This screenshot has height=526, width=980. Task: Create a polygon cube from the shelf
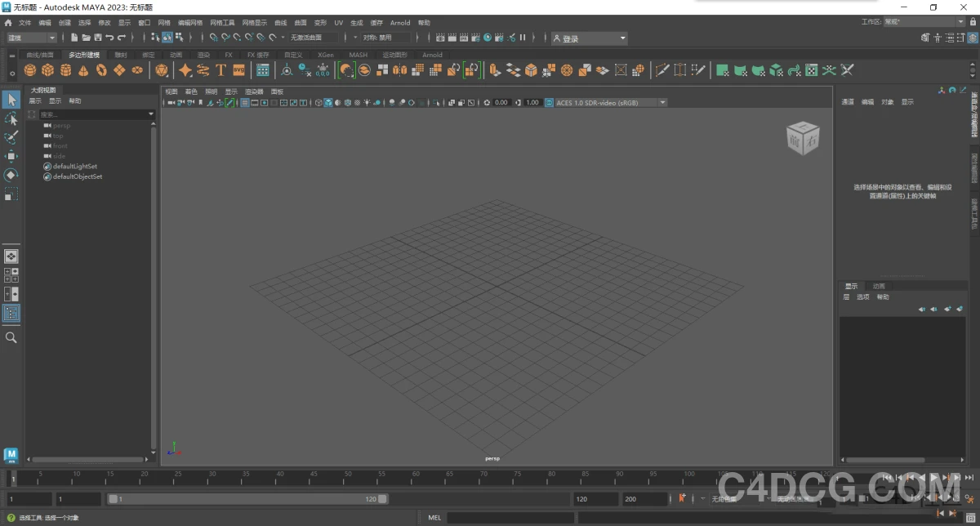(47, 70)
